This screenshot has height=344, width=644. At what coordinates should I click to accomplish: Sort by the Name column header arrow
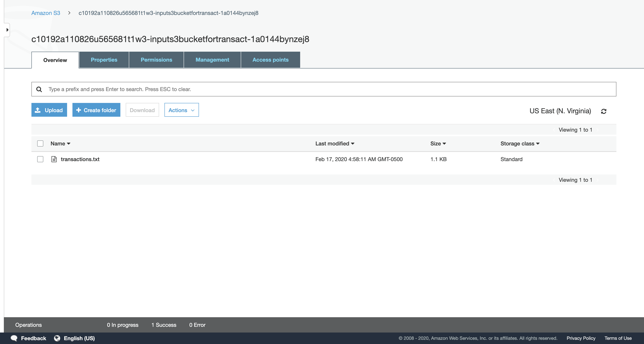68,143
